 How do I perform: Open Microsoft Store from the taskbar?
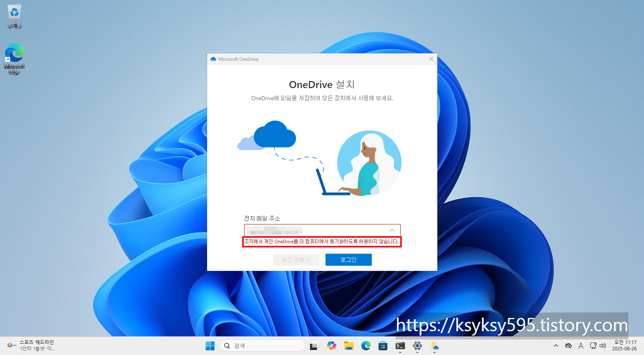point(383,346)
